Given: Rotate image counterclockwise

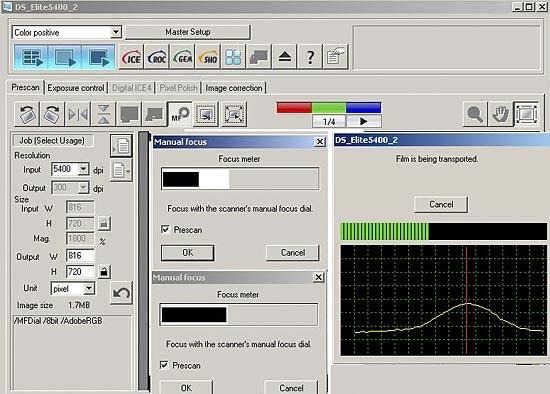Looking at the screenshot, I should [x=27, y=114].
